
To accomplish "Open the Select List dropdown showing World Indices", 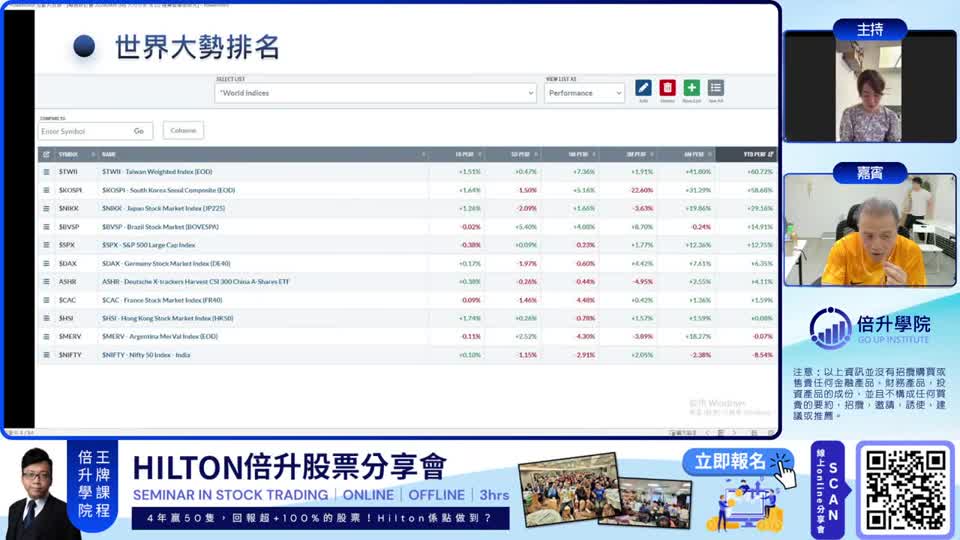I will (375, 93).
